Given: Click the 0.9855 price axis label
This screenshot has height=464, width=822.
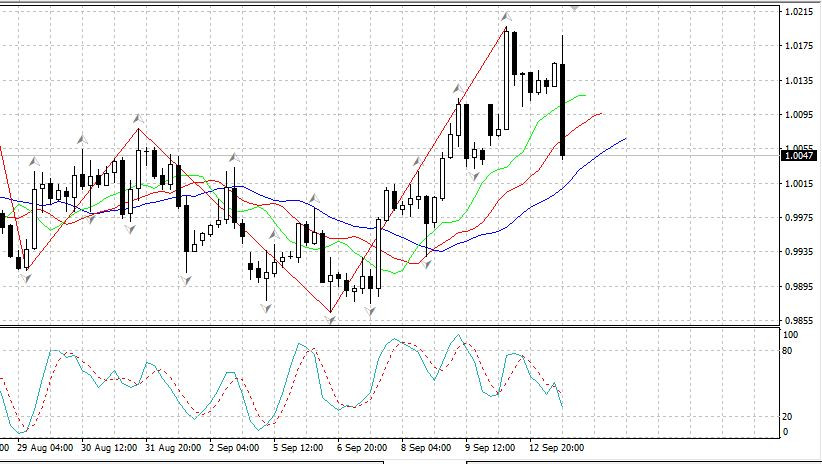Looking at the screenshot, I should 799,321.
